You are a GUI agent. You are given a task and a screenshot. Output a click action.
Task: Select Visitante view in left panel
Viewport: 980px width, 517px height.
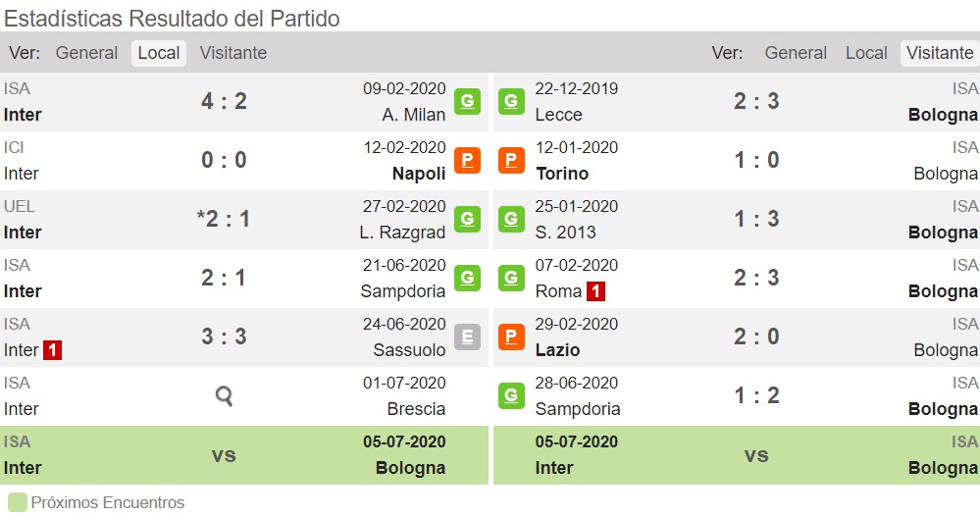233,53
